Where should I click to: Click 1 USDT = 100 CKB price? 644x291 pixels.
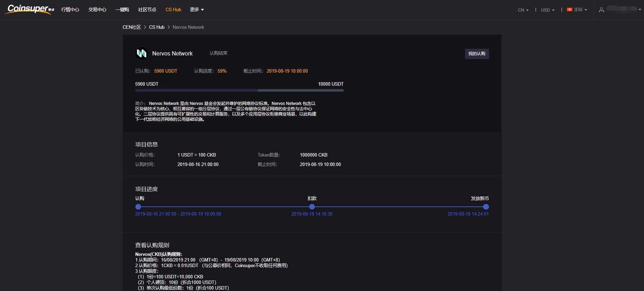pos(197,155)
